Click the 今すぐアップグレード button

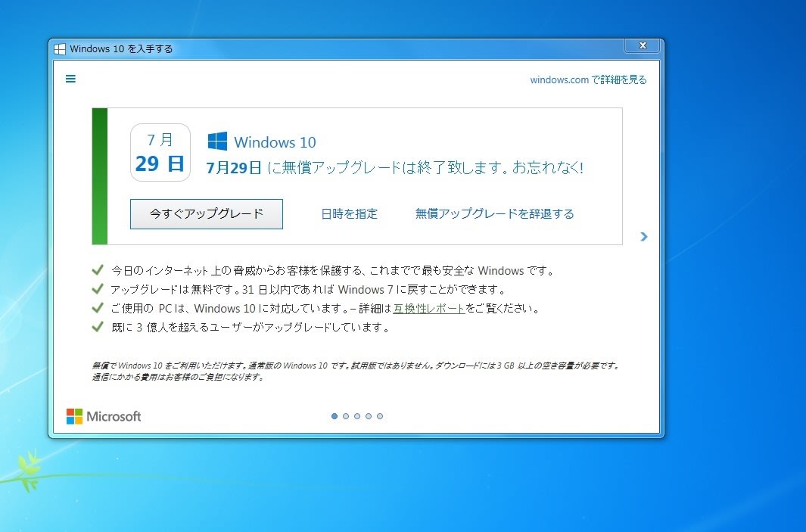click(x=206, y=214)
